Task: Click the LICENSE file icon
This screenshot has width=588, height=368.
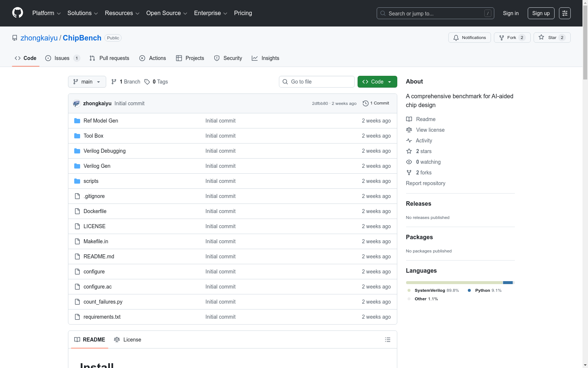Action: click(x=77, y=226)
